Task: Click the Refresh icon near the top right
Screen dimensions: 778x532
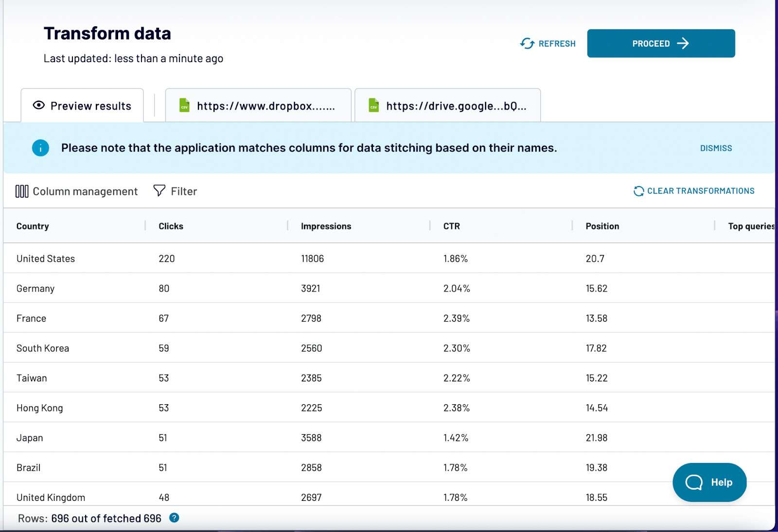Action: coord(527,43)
